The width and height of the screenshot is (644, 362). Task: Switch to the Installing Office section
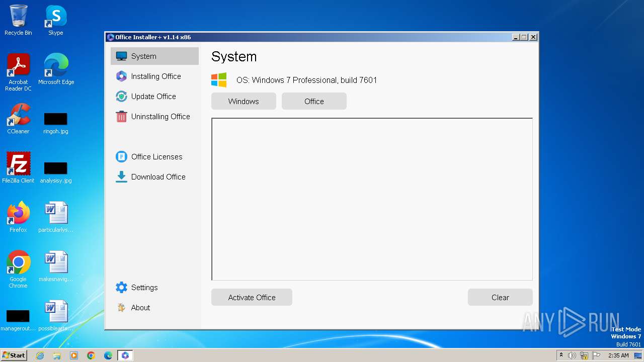(x=156, y=76)
